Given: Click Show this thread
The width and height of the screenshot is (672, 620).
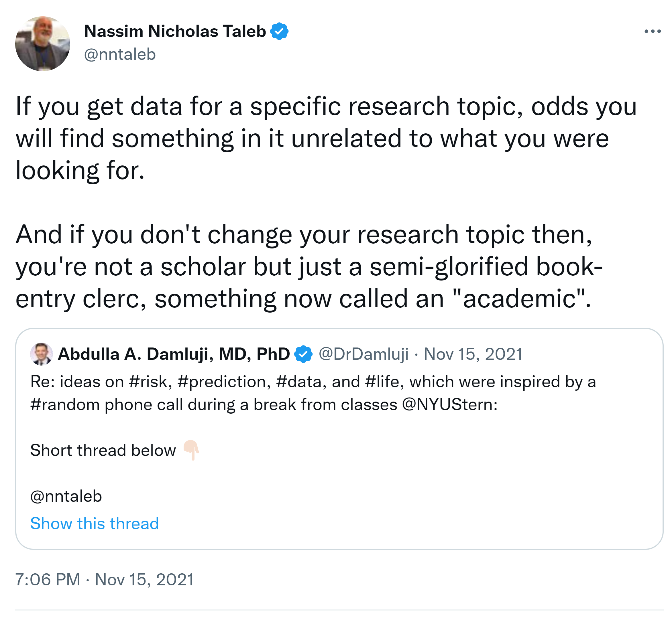Looking at the screenshot, I should pos(94,523).
